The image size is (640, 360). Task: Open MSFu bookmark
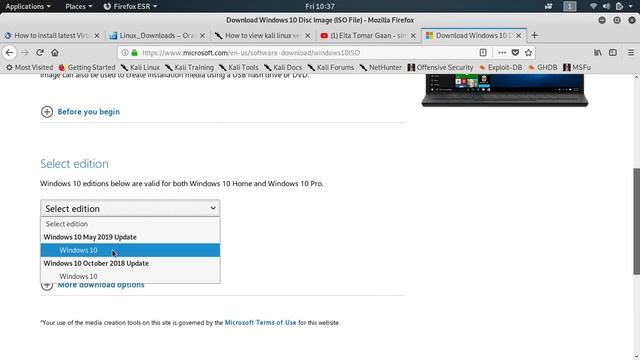[x=577, y=67]
